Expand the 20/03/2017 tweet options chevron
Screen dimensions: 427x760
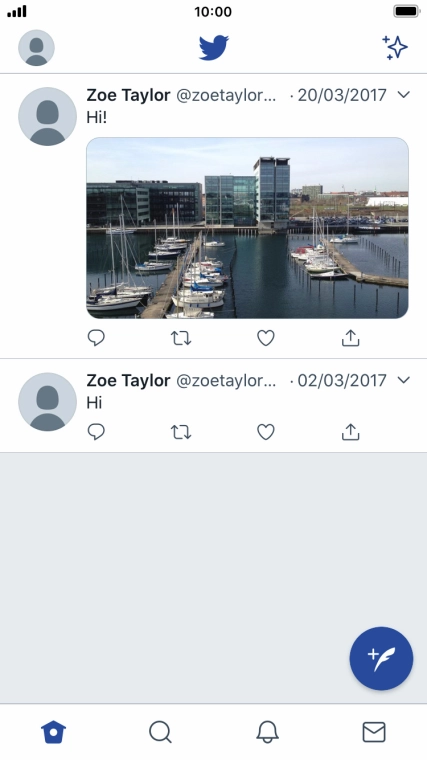[403, 95]
